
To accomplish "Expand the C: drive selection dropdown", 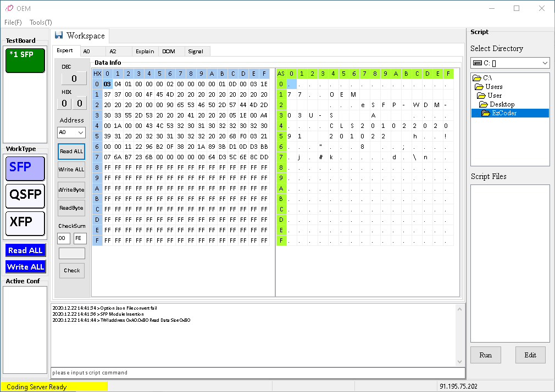I will click(x=543, y=63).
